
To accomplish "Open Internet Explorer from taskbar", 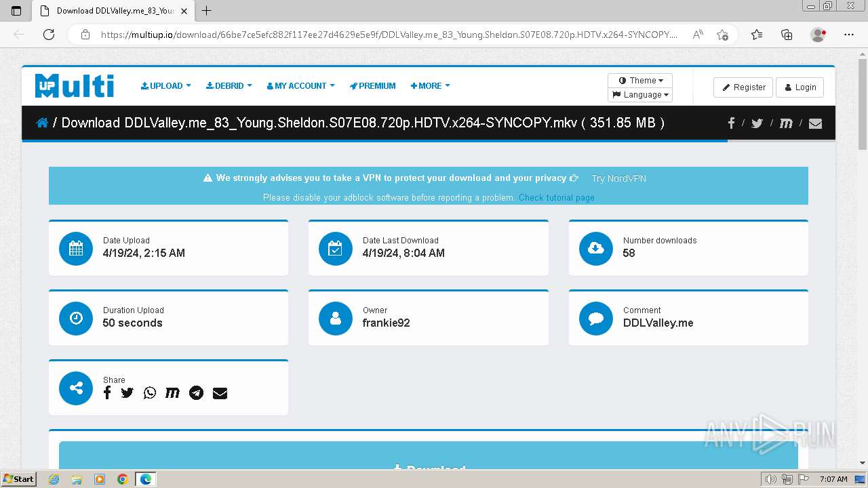I will click(x=54, y=479).
